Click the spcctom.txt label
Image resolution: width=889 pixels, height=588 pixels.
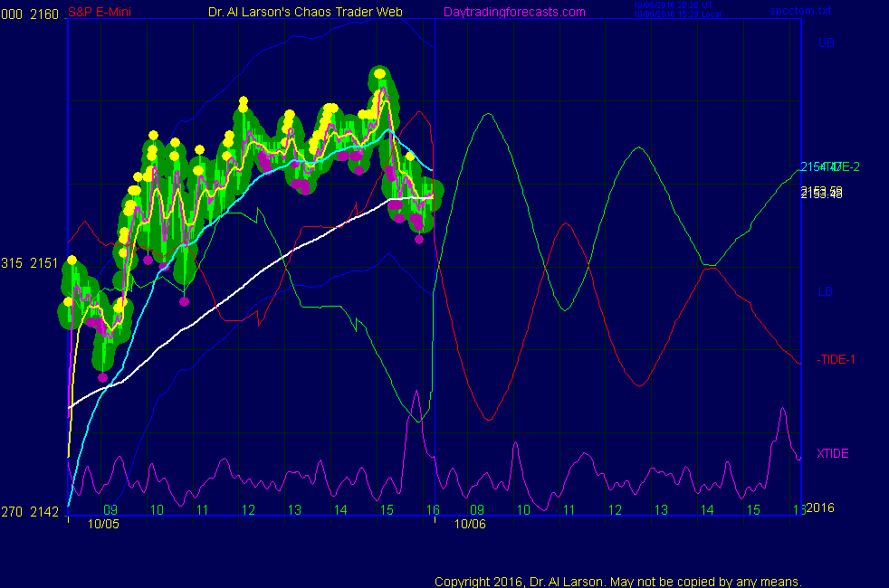pos(800,10)
